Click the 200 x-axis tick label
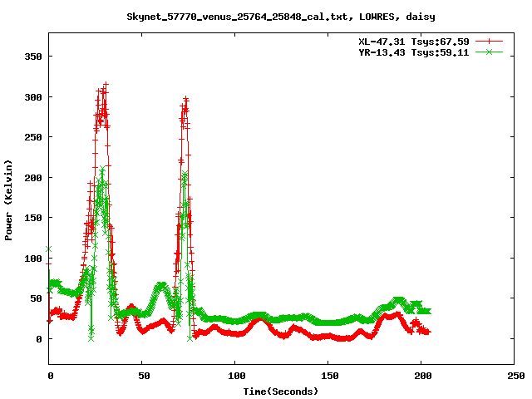The width and height of the screenshot is (532, 399). click(423, 376)
